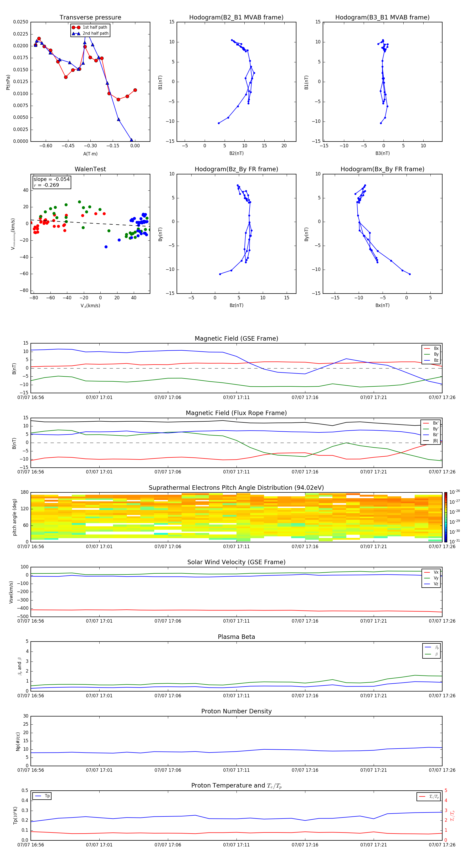Image resolution: width=473 pixels, height=868 pixels.
Task: Click the 'Proton Number Density' title
Action: pos(236,711)
